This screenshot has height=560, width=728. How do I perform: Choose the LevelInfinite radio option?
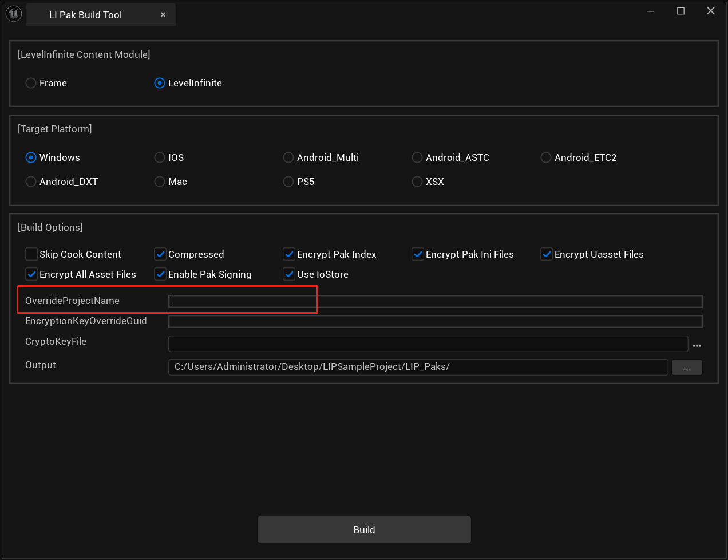160,83
